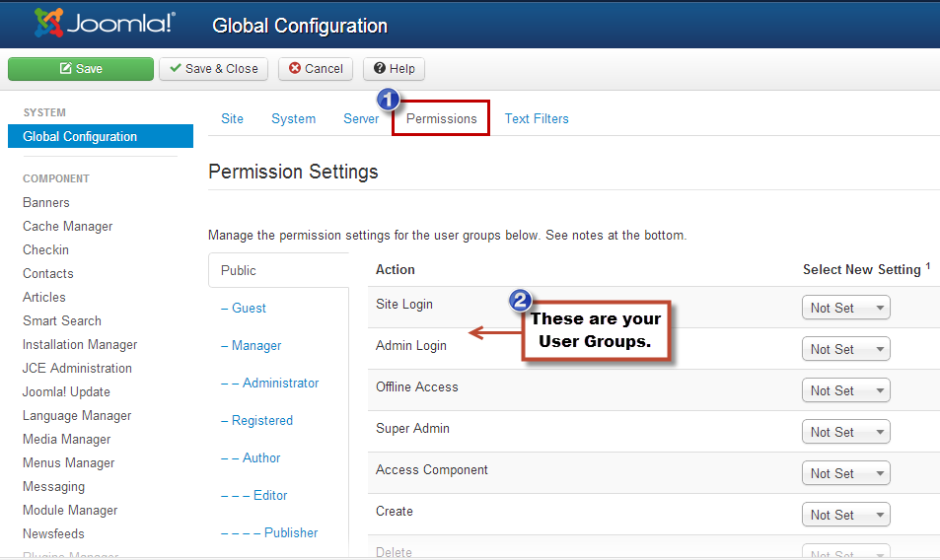Open Super Admin setting dropdown
This screenshot has height=560, width=940.
(846, 432)
